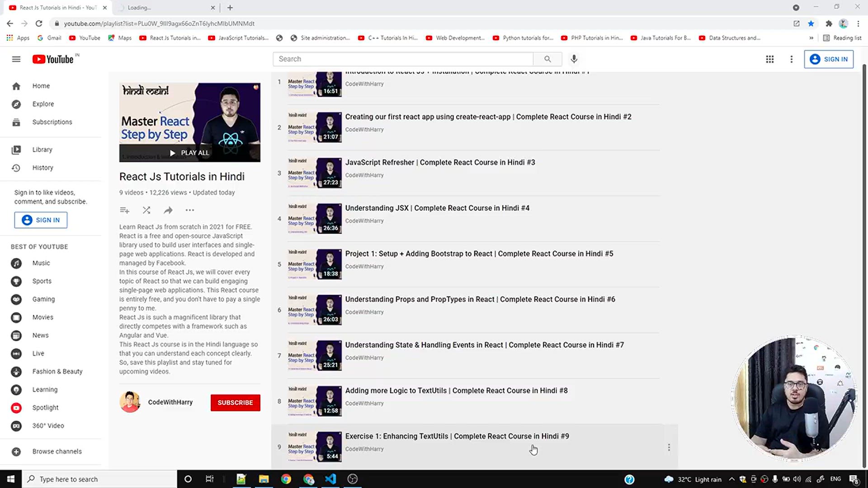868x488 pixels.
Task: Bookmark star icon in address bar
Action: (811, 23)
